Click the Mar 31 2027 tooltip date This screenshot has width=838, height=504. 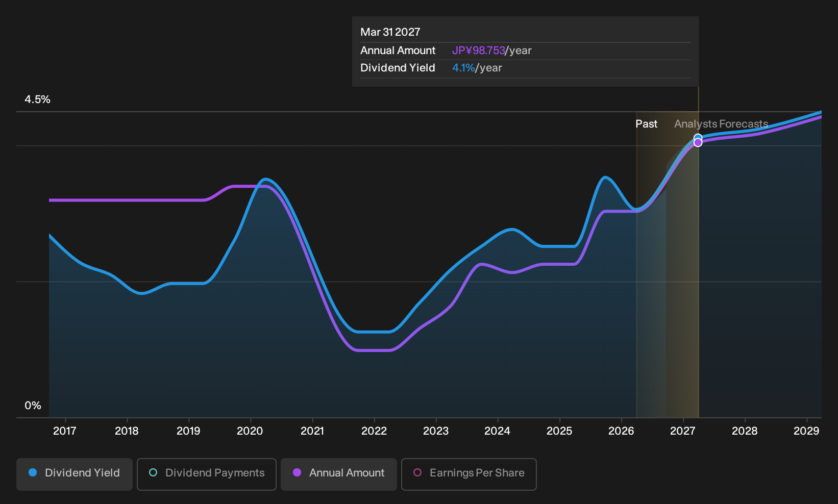pos(390,32)
